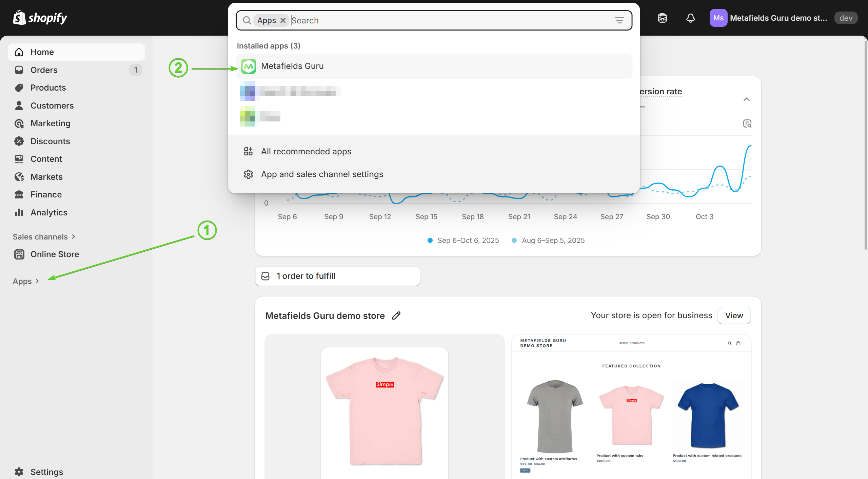Navigate to Analytics page

point(49,212)
